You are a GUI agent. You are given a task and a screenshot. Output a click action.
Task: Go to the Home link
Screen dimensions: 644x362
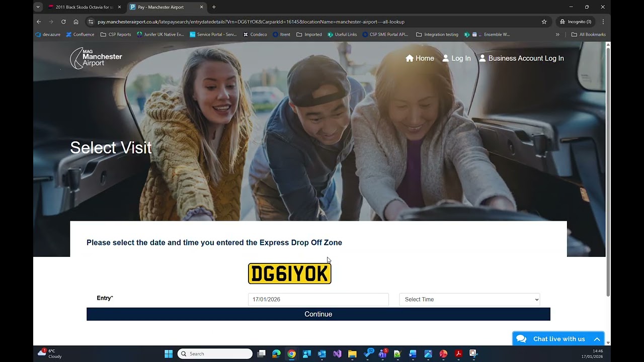(x=420, y=58)
